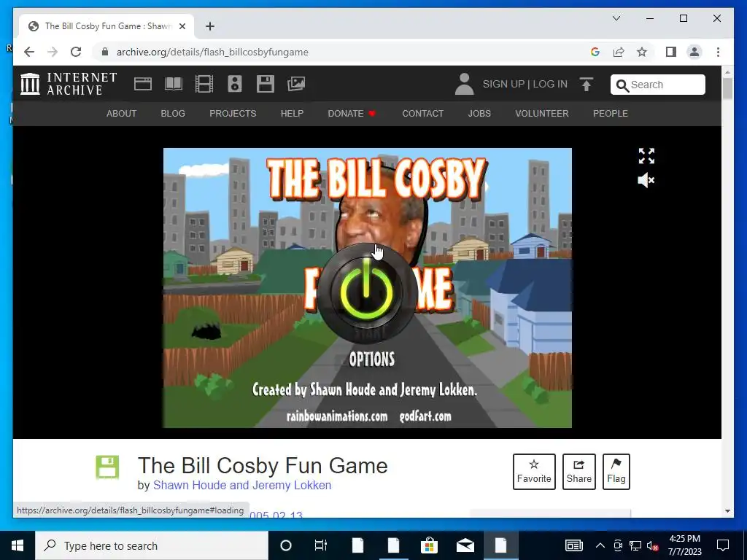The width and height of the screenshot is (747, 560).
Task: Open the Images icon
Action: coord(296,84)
